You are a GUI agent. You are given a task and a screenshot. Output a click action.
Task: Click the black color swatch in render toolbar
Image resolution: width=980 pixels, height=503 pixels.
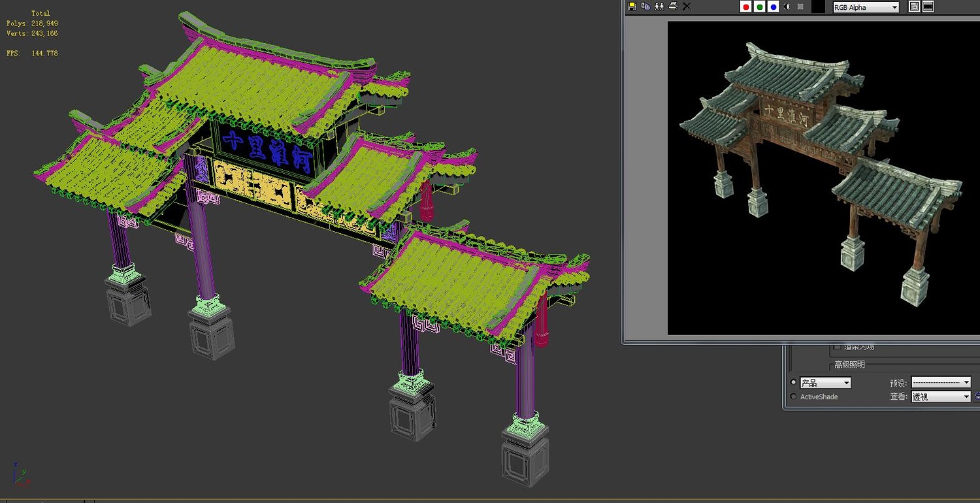point(818,7)
